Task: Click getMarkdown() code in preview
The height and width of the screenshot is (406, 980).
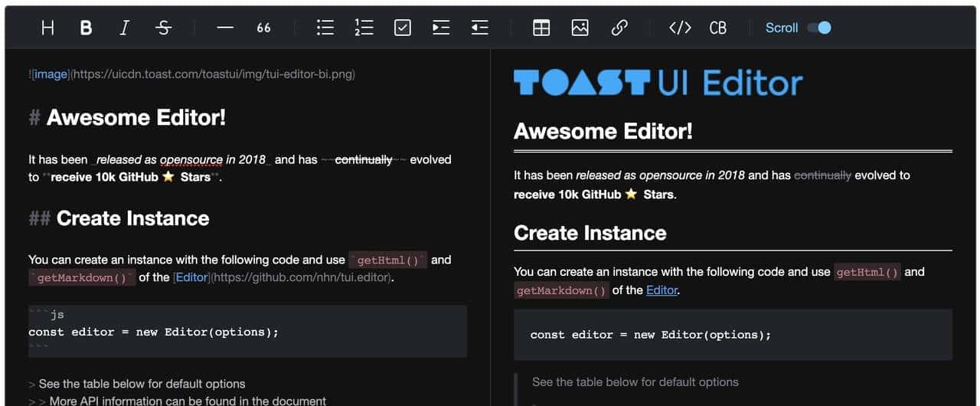Action: click(562, 290)
